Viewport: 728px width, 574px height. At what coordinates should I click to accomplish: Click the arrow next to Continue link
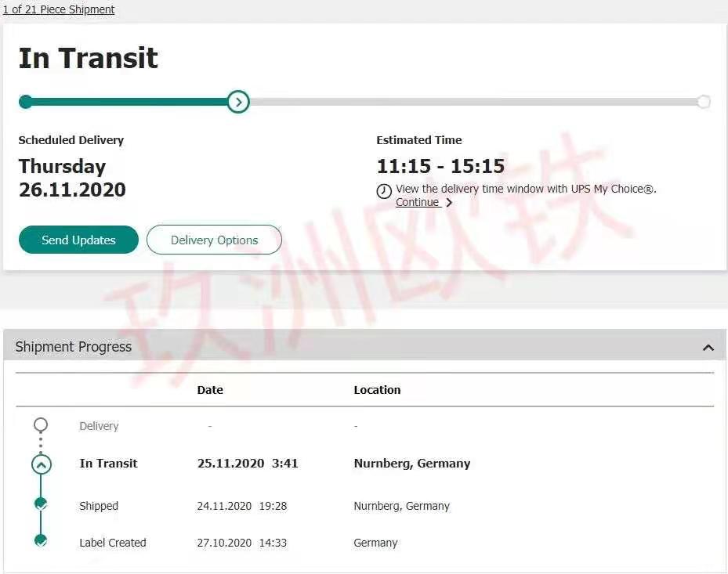tap(449, 203)
